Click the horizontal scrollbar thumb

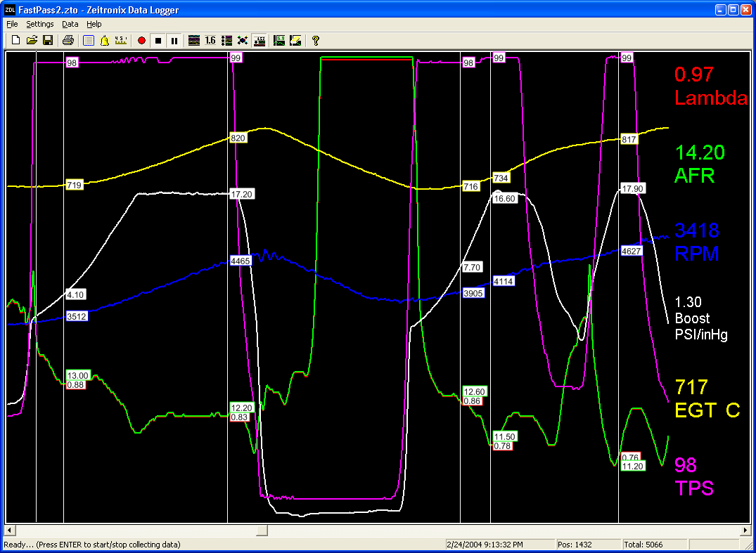click(x=262, y=531)
